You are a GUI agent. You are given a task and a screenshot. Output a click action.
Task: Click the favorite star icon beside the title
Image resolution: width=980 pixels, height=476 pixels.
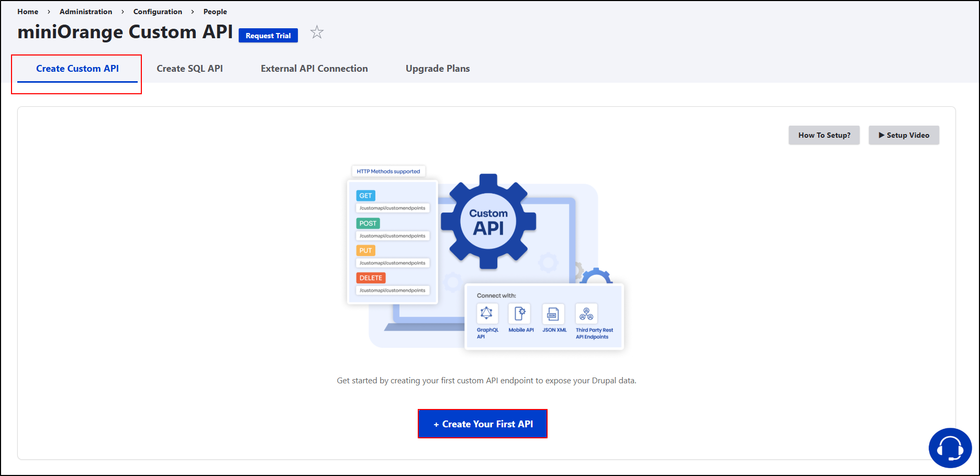click(x=317, y=32)
